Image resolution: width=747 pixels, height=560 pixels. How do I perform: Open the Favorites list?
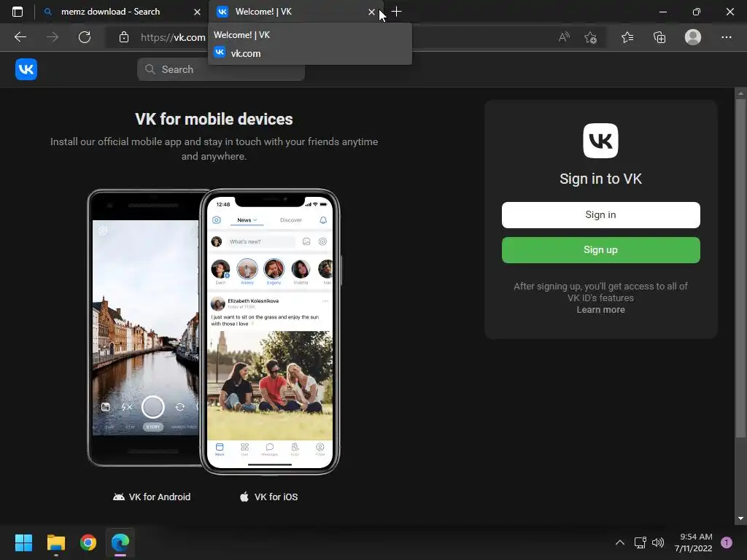point(627,37)
